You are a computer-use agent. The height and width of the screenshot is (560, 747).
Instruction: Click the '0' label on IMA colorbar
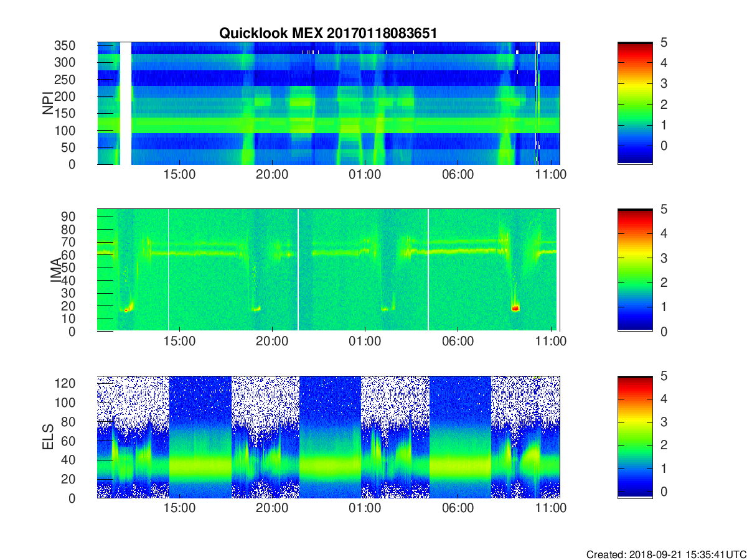664,332
